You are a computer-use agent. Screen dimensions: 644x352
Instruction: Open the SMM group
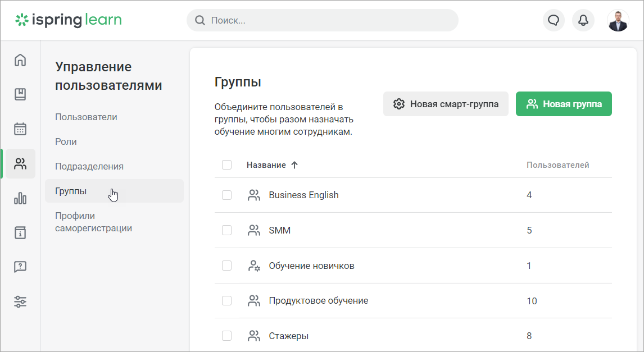click(x=280, y=231)
